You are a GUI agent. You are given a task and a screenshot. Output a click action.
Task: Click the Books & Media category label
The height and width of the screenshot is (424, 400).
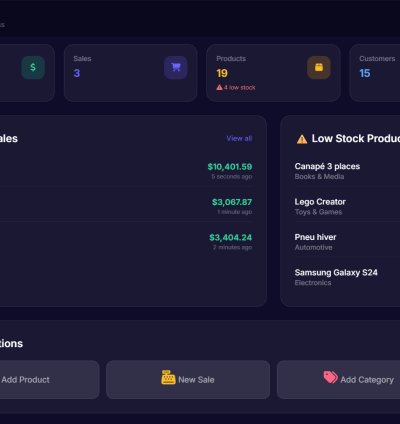point(319,177)
